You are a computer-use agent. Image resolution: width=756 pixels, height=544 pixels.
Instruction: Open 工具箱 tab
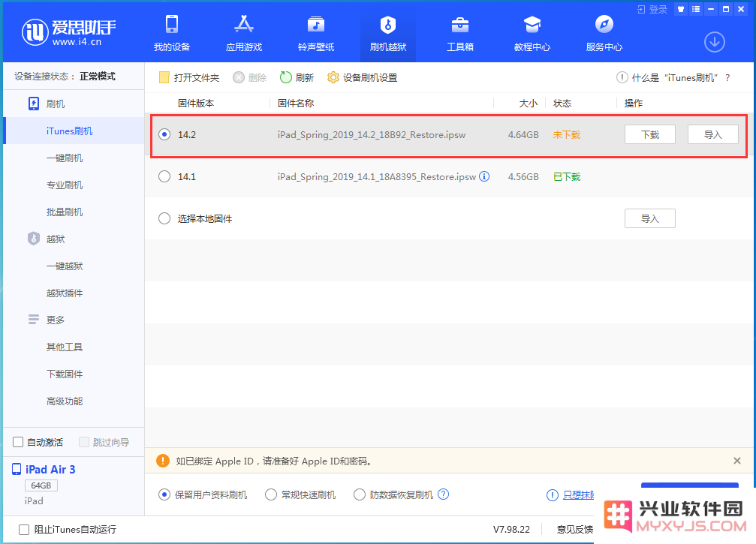460,33
